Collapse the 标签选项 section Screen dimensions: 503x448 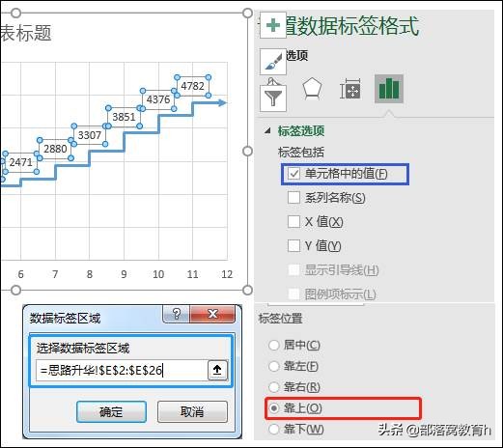click(x=267, y=130)
